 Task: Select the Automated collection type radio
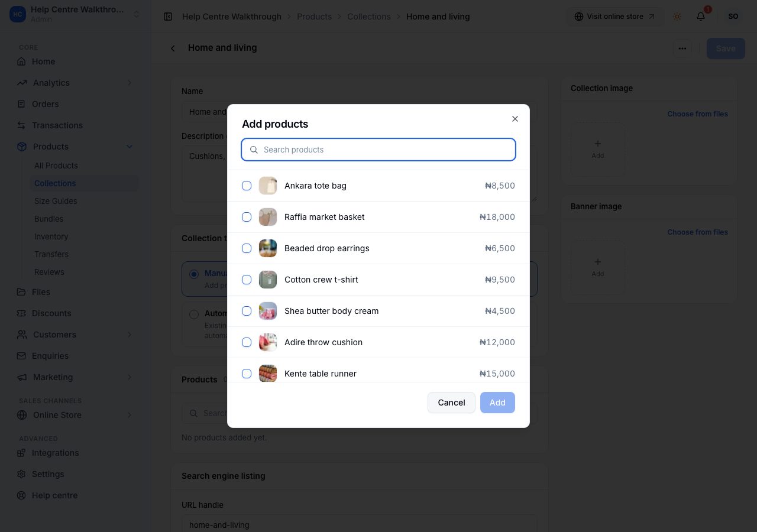[194, 314]
